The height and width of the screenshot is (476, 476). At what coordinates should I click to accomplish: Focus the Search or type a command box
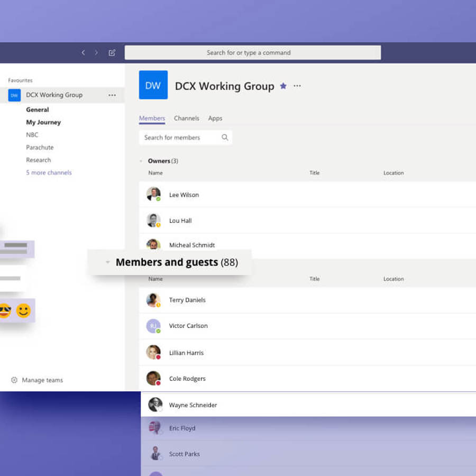pyautogui.click(x=253, y=52)
